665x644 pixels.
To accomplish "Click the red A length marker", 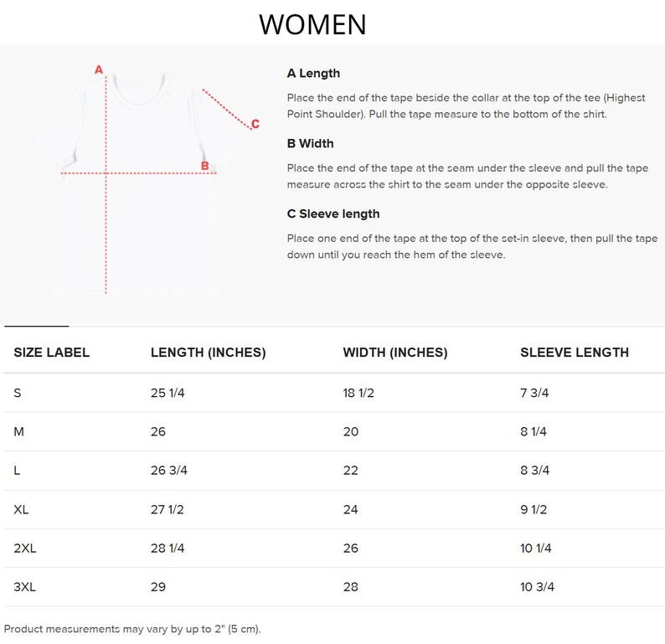I will pos(99,70).
